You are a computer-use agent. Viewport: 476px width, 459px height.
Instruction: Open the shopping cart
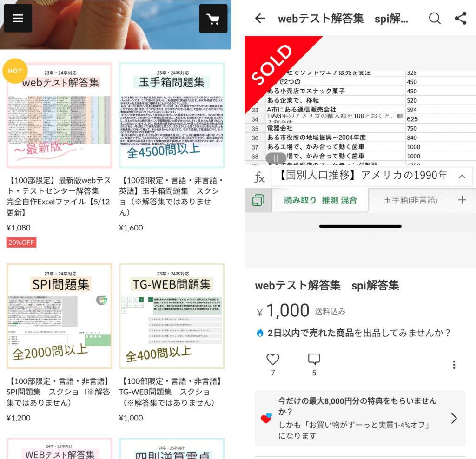[x=213, y=19]
